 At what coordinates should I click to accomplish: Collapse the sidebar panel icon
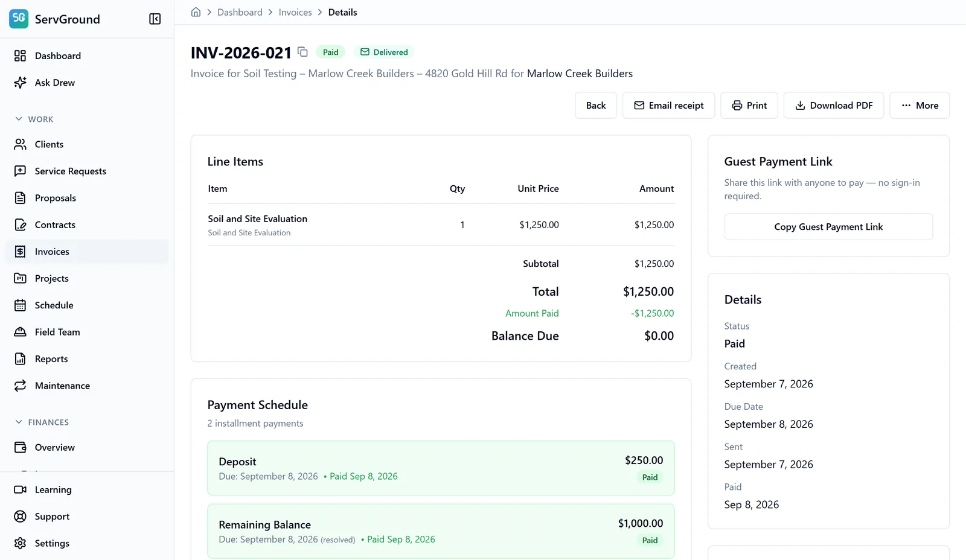(155, 19)
